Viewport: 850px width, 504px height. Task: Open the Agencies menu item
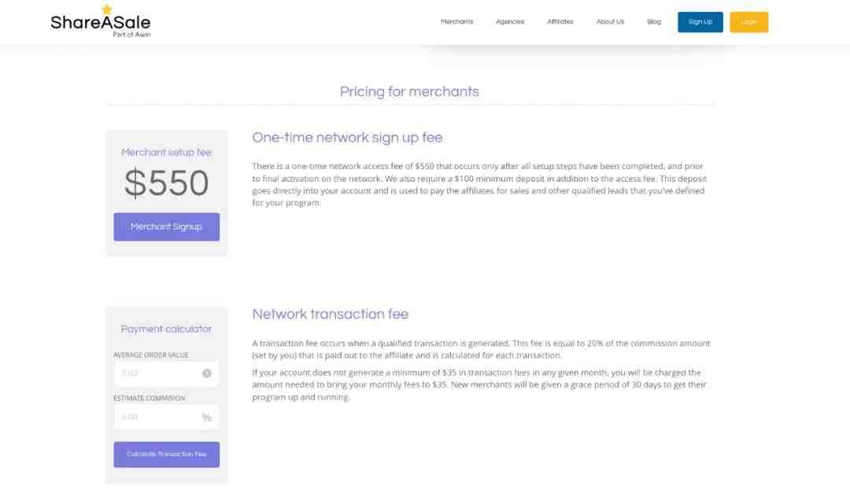click(x=510, y=22)
